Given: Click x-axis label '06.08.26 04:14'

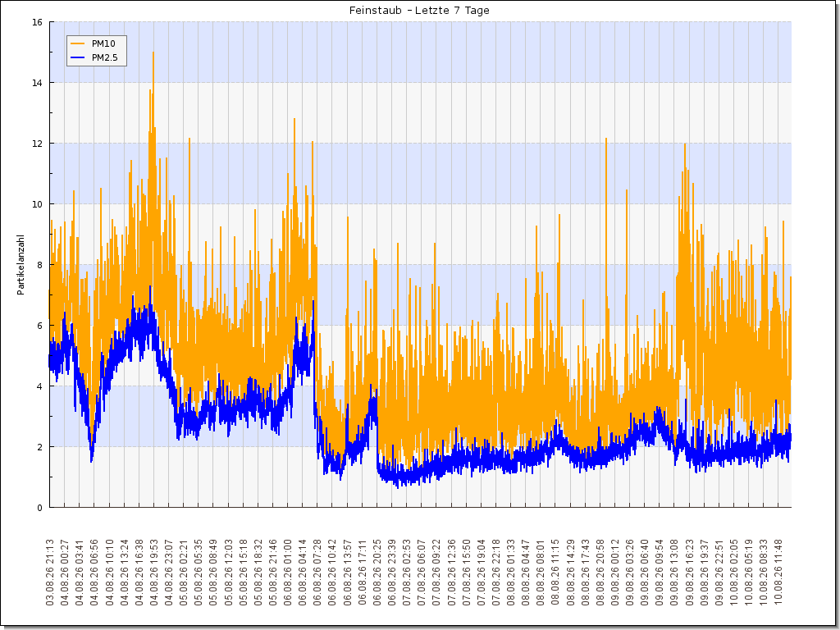Looking at the screenshot, I should click(x=304, y=572).
